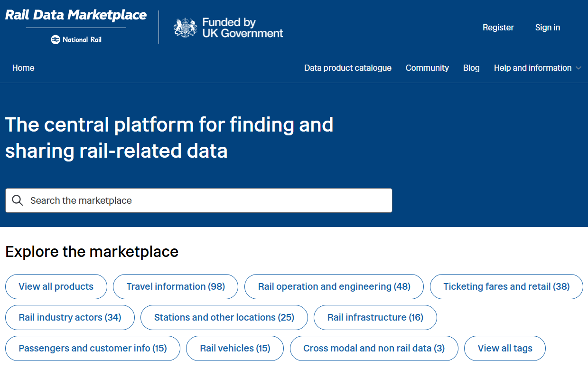Open Travel information products
The image size is (588, 370).
pos(175,286)
